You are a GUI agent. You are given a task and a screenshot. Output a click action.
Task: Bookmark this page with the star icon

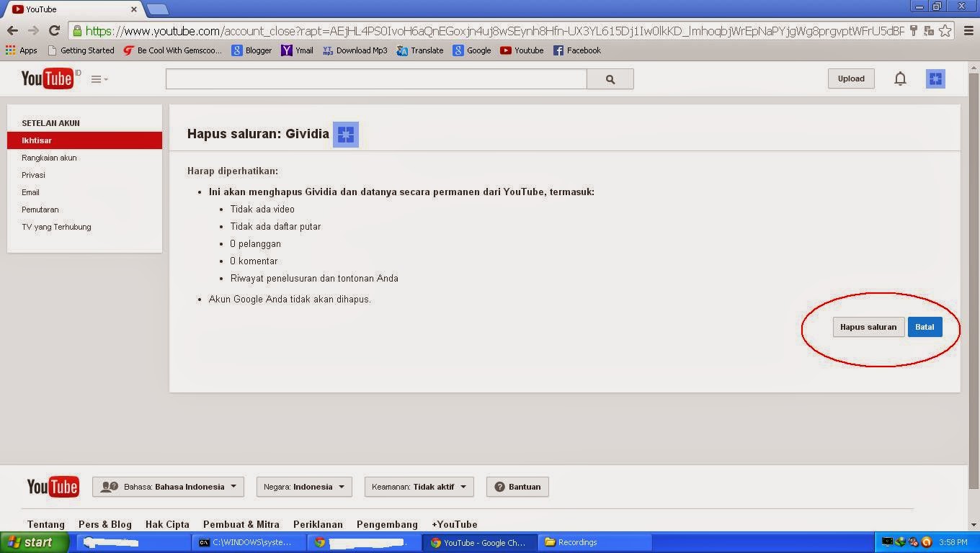[945, 31]
